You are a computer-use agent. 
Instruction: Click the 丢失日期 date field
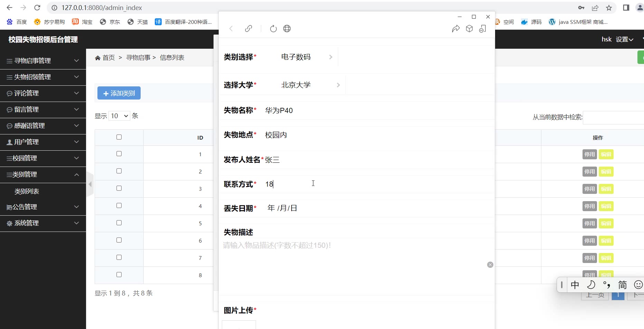click(282, 208)
